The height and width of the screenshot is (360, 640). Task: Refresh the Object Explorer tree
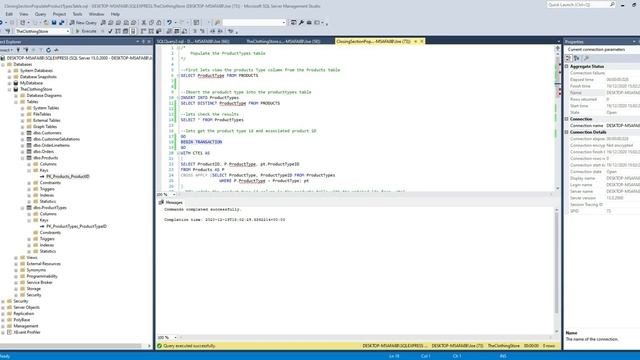tap(48, 50)
